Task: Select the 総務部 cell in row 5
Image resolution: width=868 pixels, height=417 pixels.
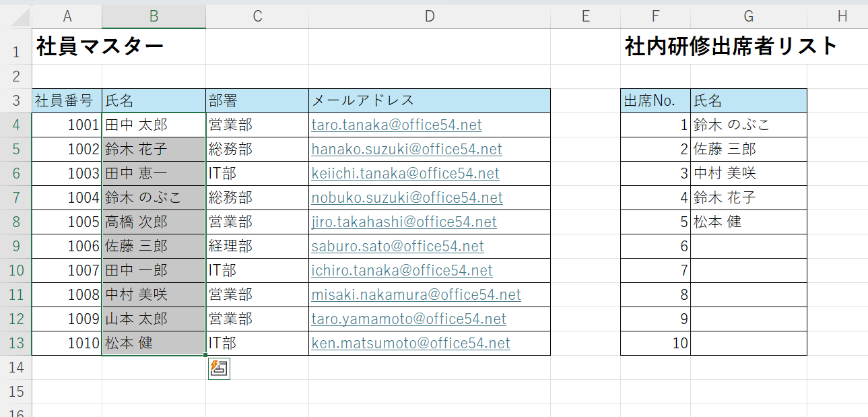Action: [x=257, y=150]
